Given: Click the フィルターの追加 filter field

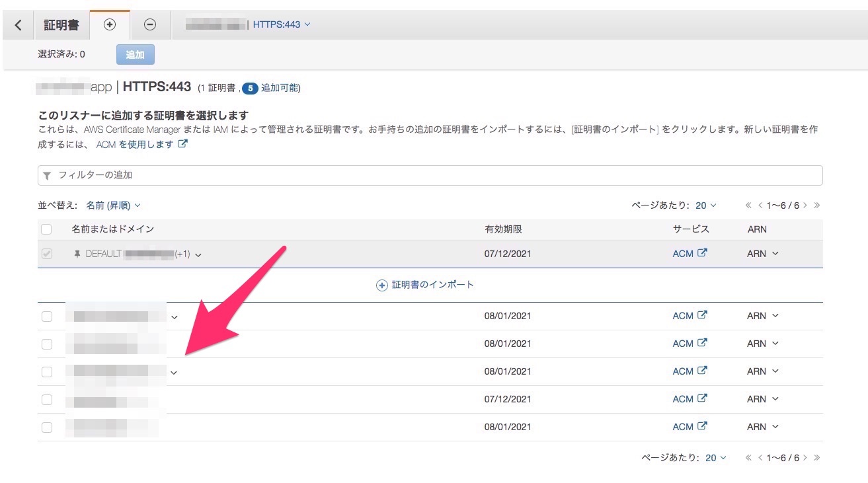Looking at the screenshot, I should click(430, 175).
